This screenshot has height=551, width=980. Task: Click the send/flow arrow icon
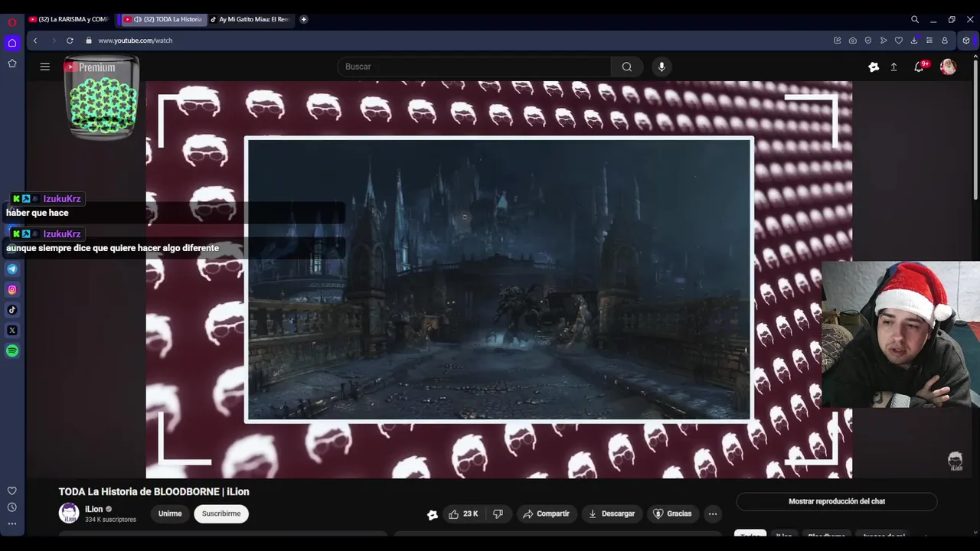[883, 41]
